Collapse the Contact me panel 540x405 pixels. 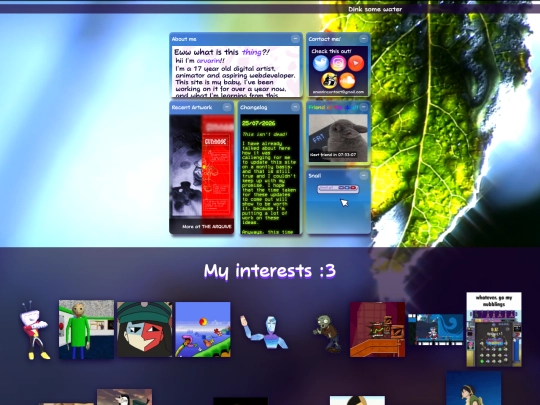click(x=364, y=39)
